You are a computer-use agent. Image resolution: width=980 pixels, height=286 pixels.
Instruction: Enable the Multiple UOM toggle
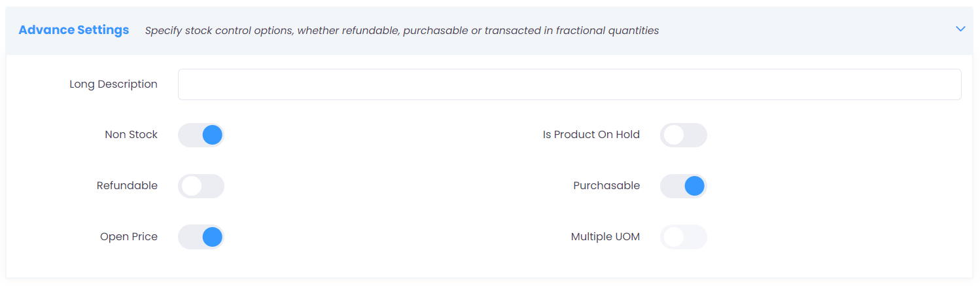pyautogui.click(x=683, y=237)
